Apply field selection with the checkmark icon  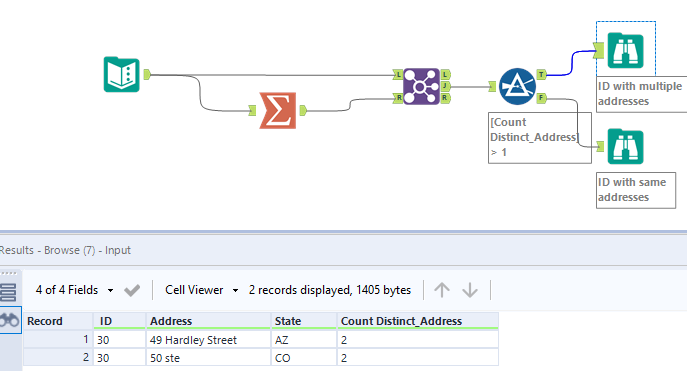coord(132,290)
